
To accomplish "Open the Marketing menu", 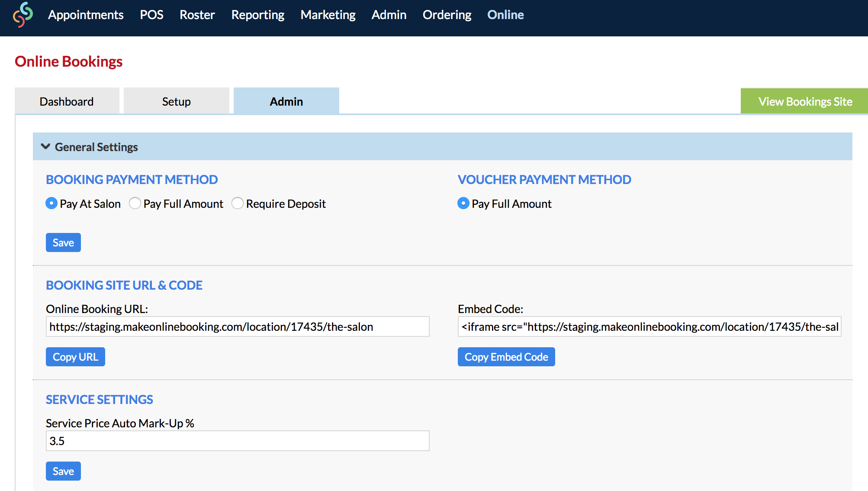I will [328, 15].
